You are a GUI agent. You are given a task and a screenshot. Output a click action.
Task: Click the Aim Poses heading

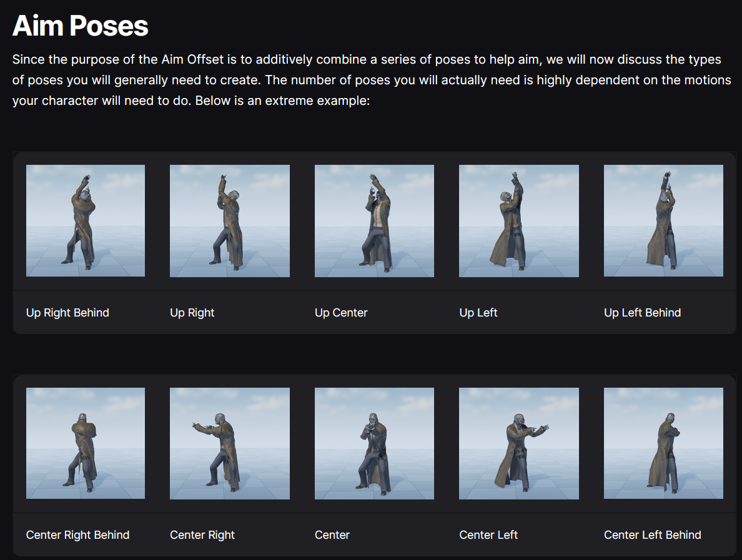click(x=80, y=26)
